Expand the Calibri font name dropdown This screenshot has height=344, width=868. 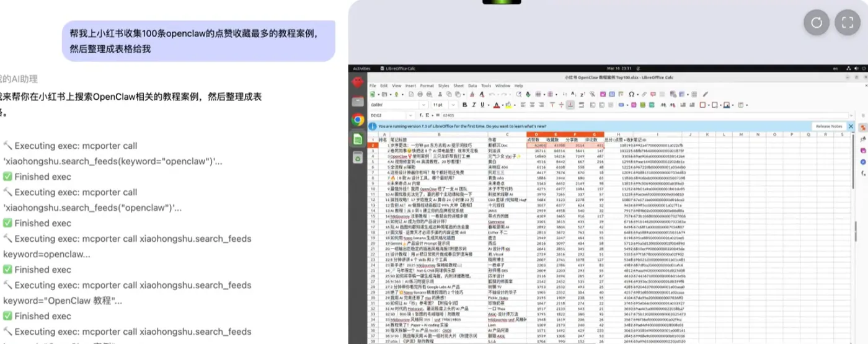point(423,105)
